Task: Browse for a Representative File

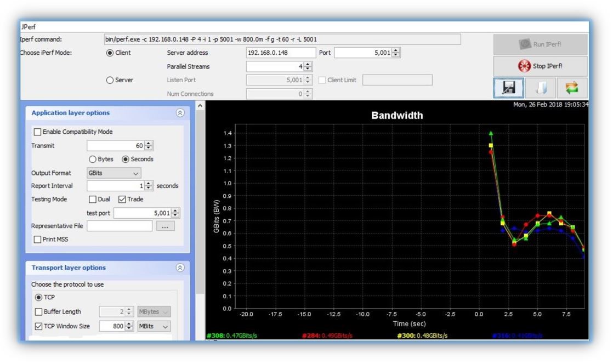Action: (x=165, y=226)
